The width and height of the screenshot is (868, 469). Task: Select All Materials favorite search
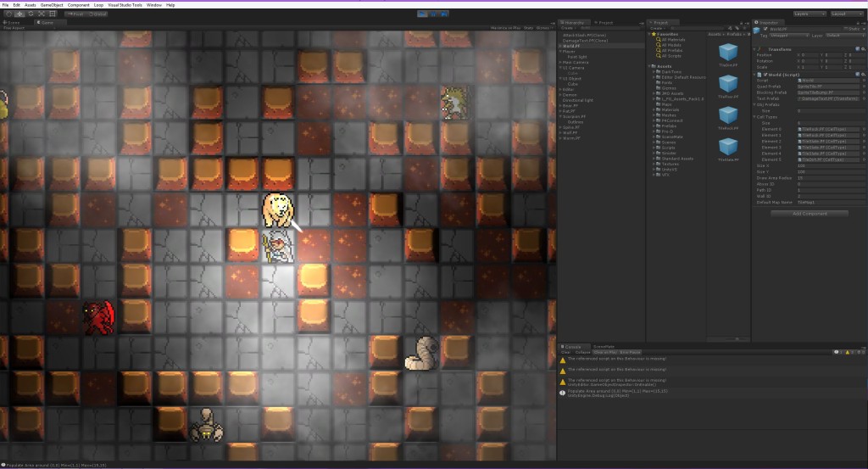click(671, 40)
